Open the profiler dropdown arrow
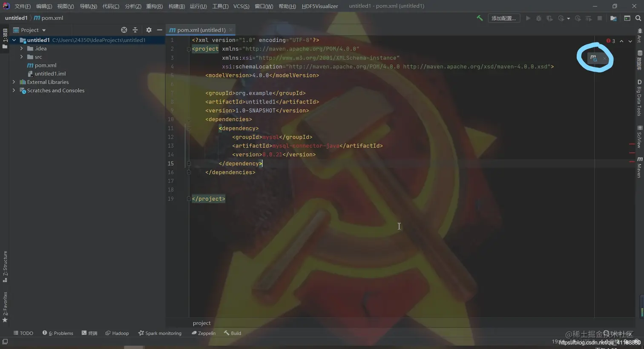The width and height of the screenshot is (644, 349). click(x=568, y=19)
